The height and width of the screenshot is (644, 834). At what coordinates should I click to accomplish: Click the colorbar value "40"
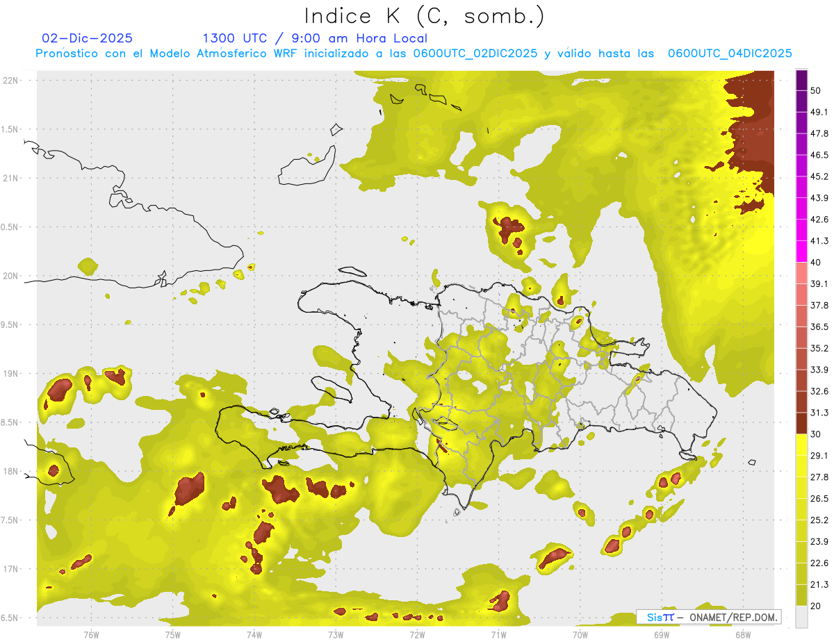click(817, 263)
